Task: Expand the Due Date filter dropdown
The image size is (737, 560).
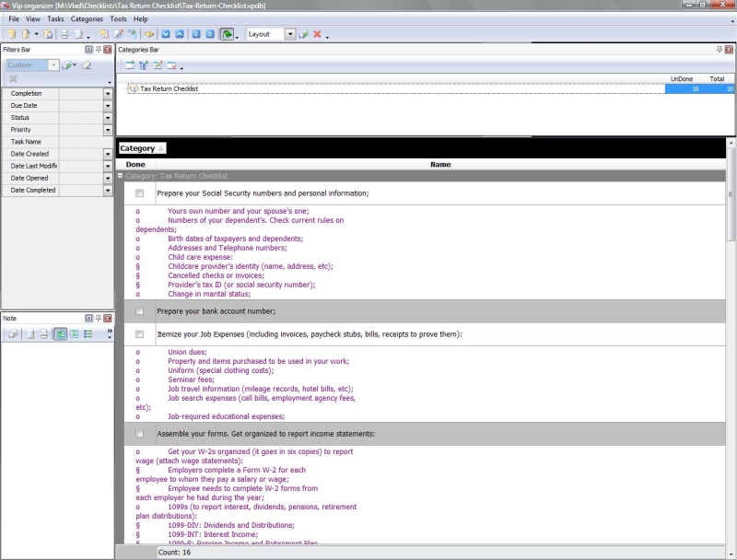Action: point(108,106)
